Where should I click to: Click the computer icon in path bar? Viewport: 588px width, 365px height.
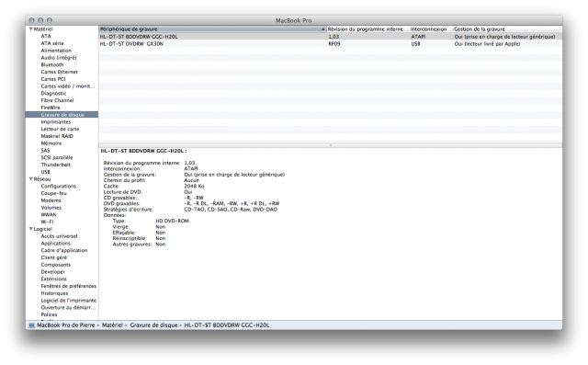coord(32,325)
